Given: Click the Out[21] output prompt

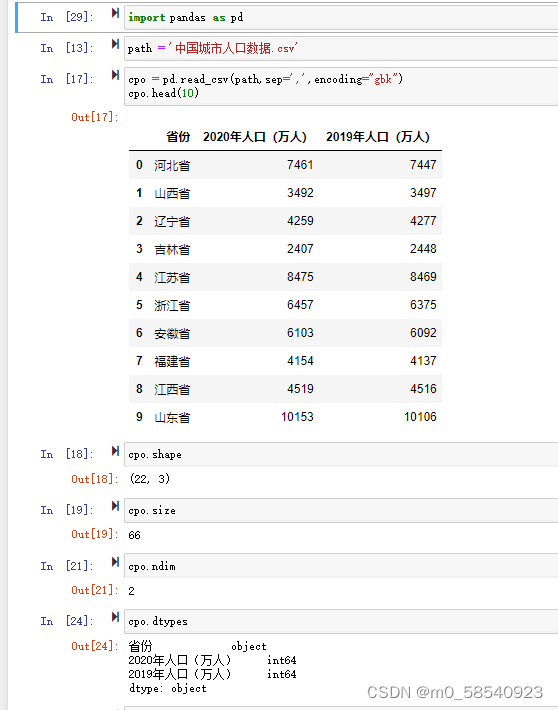Looking at the screenshot, I should point(95,590).
